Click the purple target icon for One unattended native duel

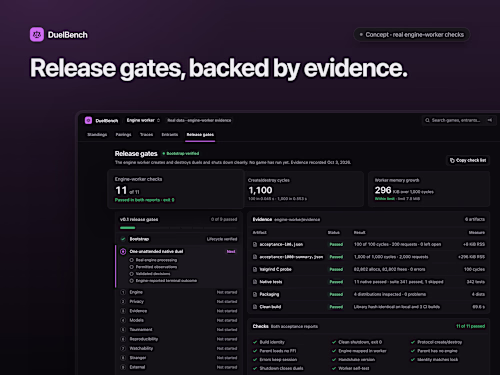click(x=123, y=251)
